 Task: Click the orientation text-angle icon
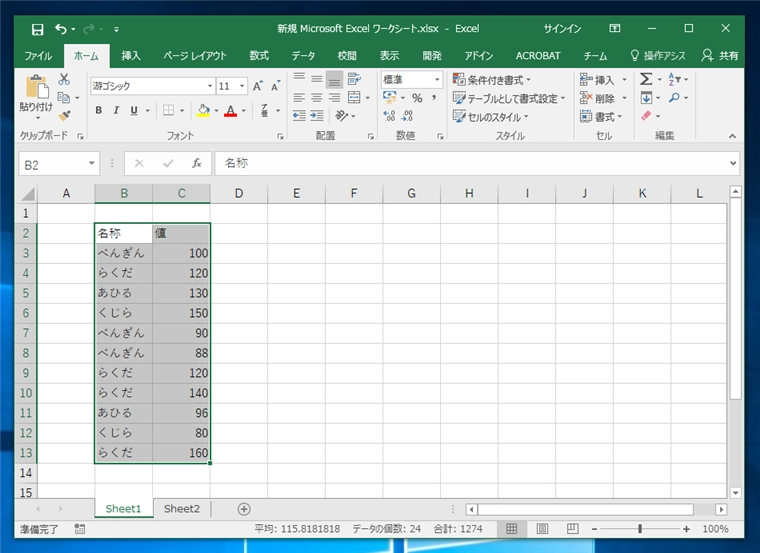point(341,115)
